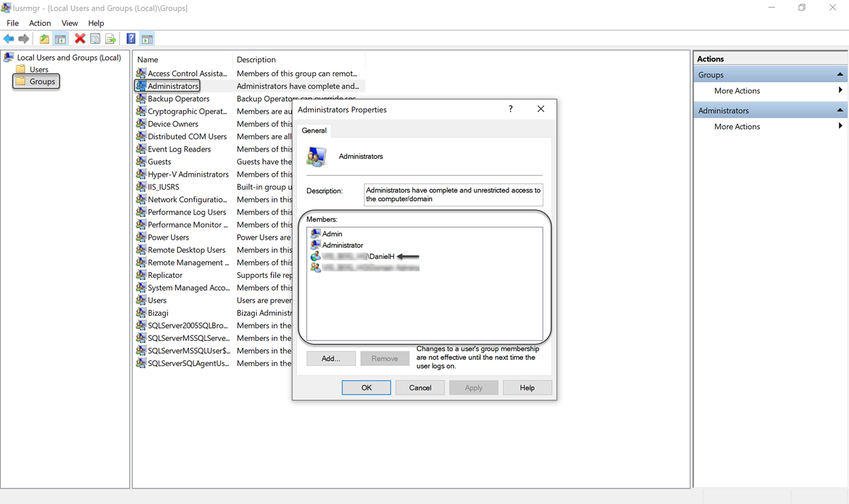
Task: Click the Users folder icon in tree
Action: click(x=21, y=69)
